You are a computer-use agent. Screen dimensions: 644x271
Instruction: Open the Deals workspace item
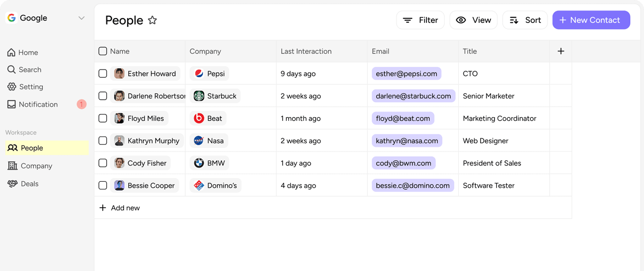pos(23,184)
